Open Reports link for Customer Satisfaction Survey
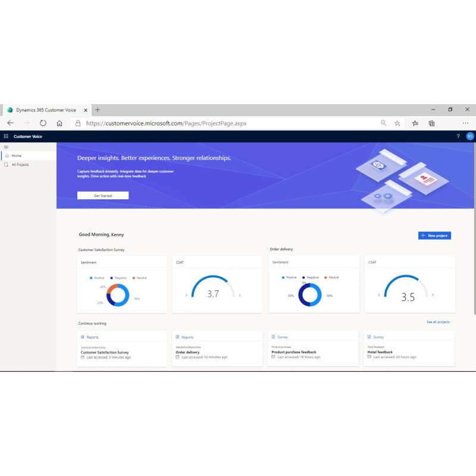This screenshot has height=476, width=476. coord(93,337)
